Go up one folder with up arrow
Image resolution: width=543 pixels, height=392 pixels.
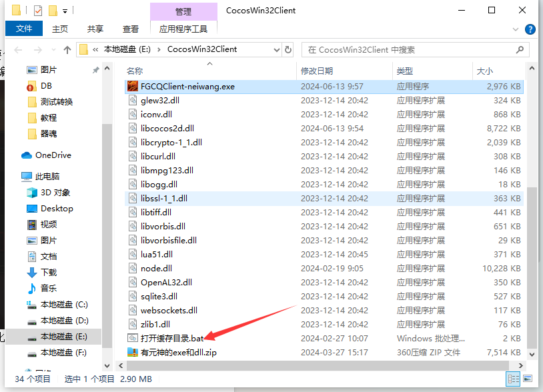click(67, 49)
